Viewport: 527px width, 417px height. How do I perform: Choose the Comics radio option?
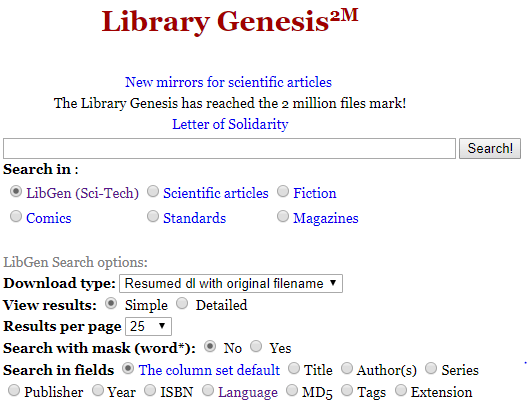tap(16, 216)
